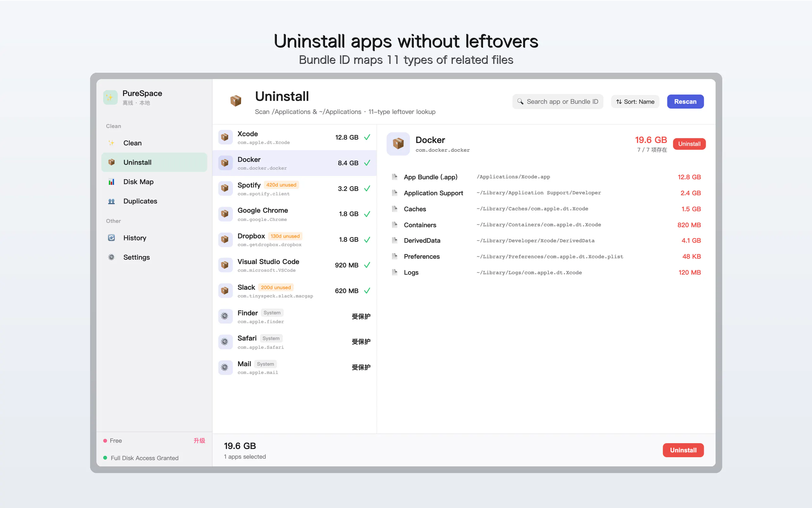The image size is (812, 508).
Task: Click the Free plan status label
Action: 116,440
